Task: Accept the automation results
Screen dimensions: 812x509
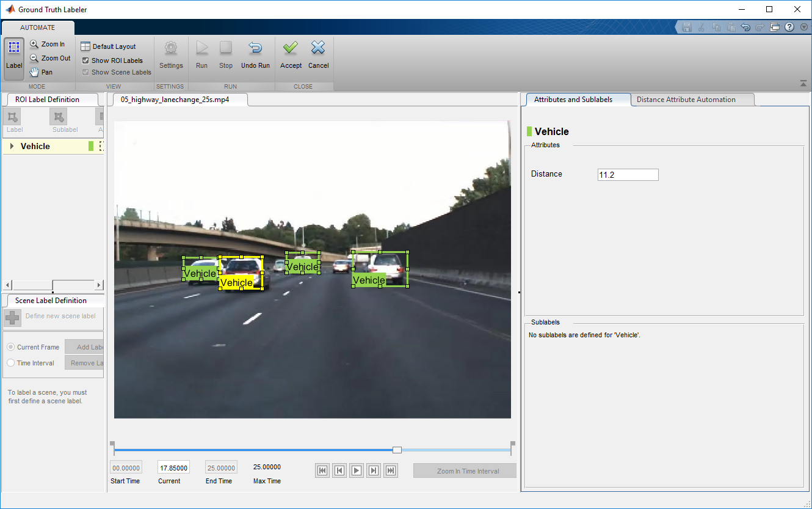Action: (x=291, y=55)
